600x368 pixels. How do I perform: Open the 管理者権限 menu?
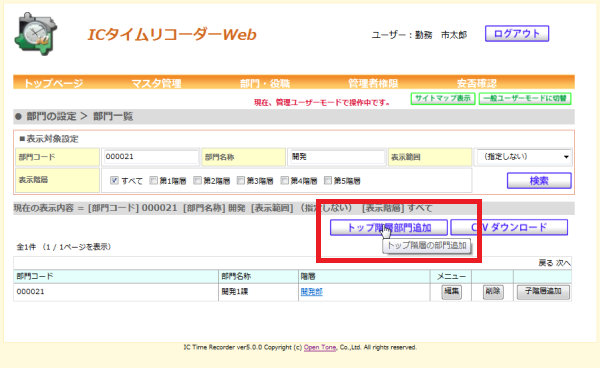pyautogui.click(x=373, y=83)
